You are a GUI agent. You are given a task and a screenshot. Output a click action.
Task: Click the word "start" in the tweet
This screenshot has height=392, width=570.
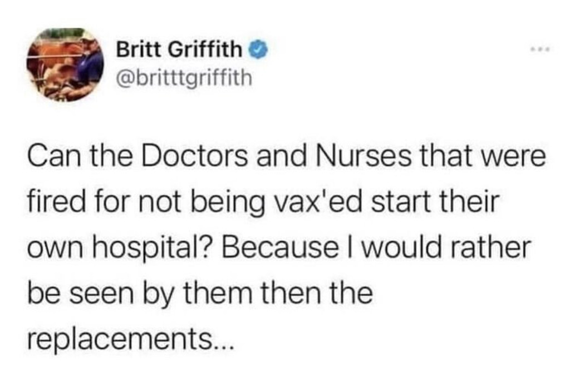coord(401,201)
